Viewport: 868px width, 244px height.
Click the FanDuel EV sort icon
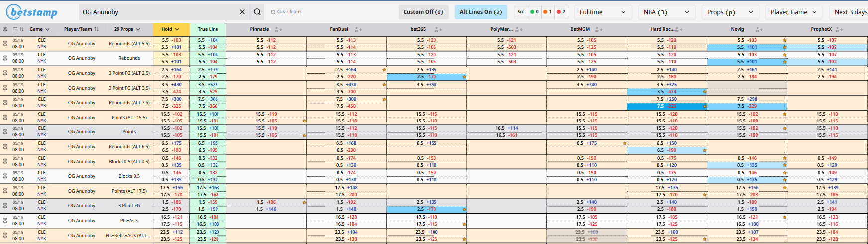358,29
